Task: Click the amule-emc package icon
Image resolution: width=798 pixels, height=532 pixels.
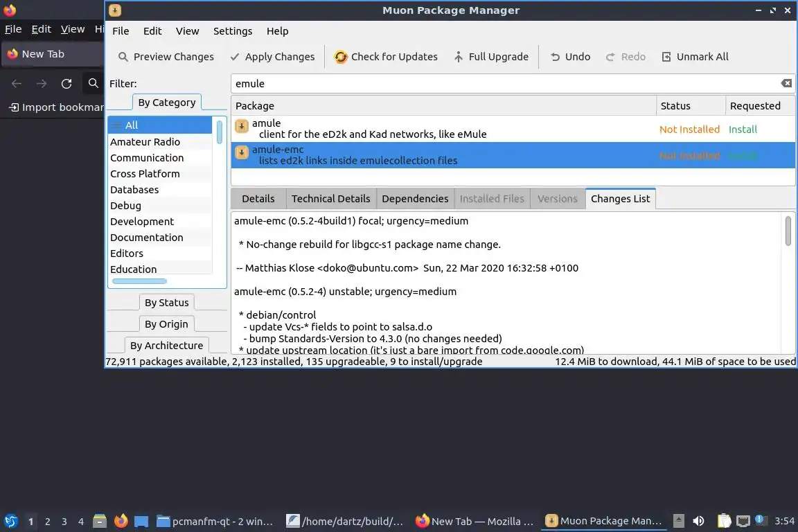Action: pos(241,152)
